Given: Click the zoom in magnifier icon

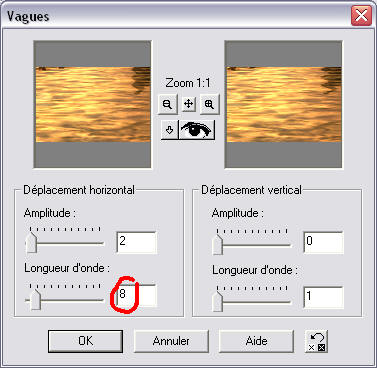Looking at the screenshot, I should pyautogui.click(x=209, y=104).
